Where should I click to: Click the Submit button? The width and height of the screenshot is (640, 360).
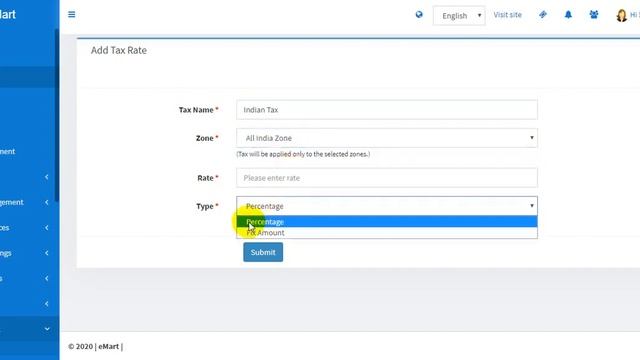point(263,252)
